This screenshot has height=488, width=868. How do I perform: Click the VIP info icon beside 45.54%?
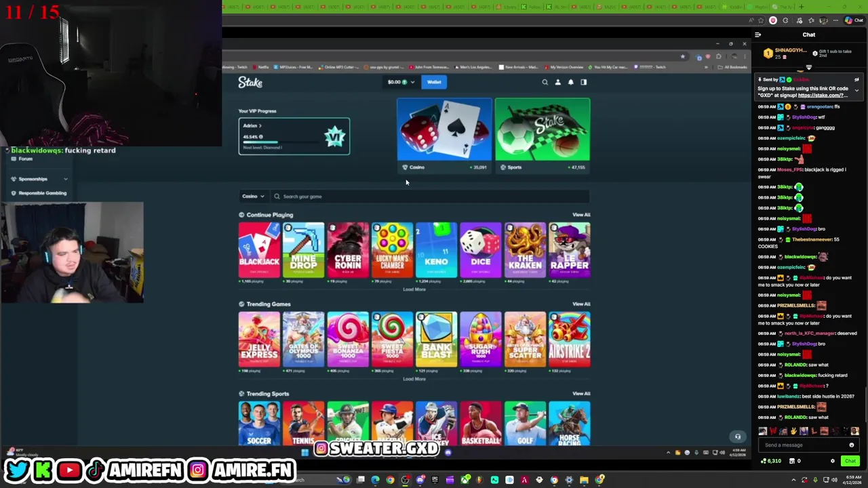260,137
